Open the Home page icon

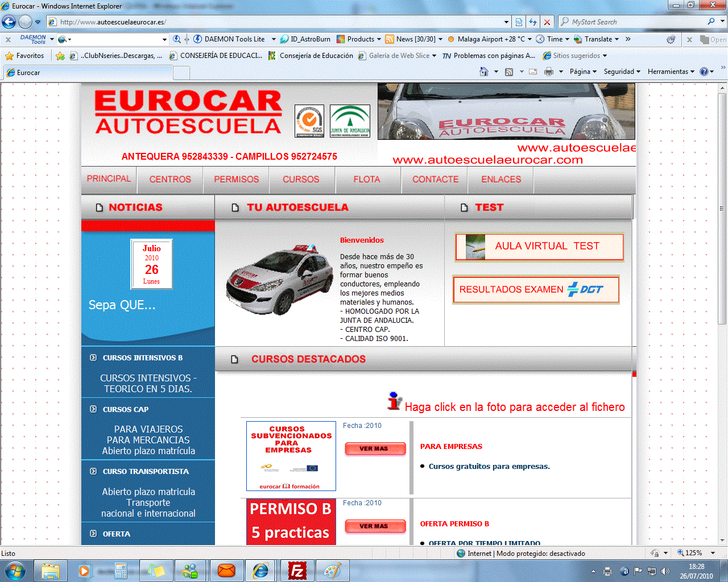point(484,72)
